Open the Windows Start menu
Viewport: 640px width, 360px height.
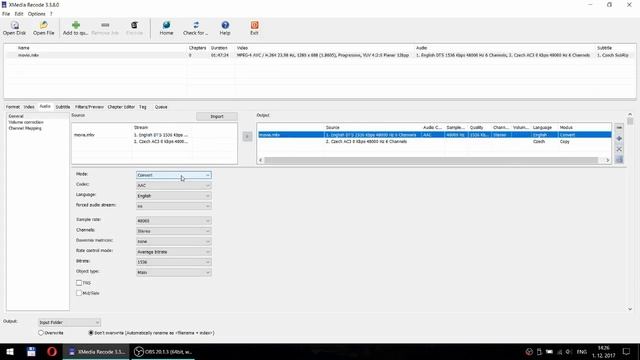tap(10, 351)
